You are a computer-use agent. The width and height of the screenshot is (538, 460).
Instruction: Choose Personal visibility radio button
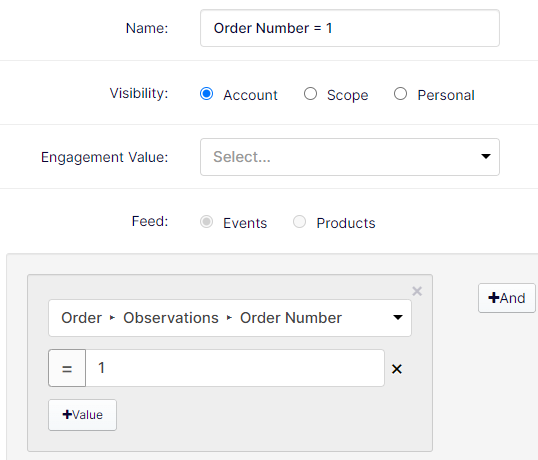[x=400, y=94]
